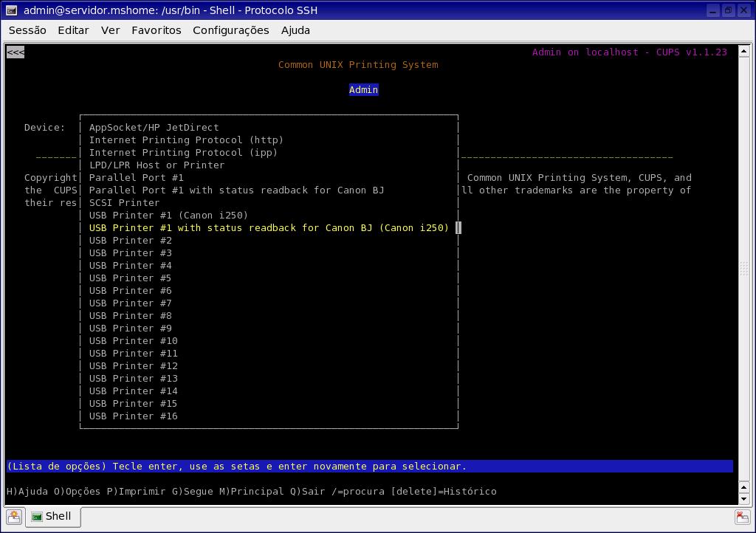Click the '<<<' back indicator in terminal

point(16,52)
